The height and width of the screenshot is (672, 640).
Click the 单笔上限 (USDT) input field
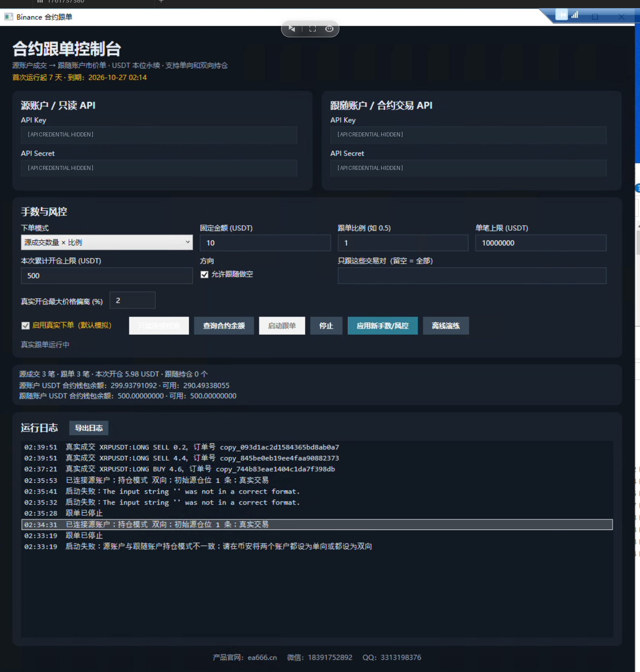tap(541, 243)
